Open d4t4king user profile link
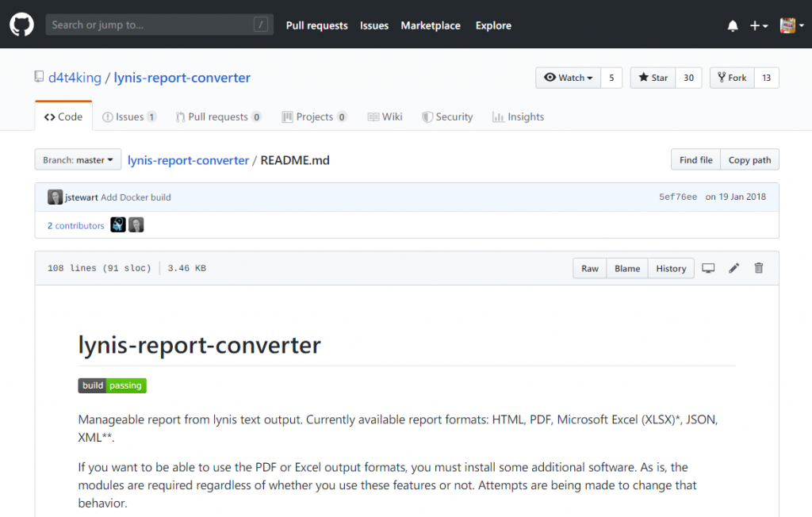812x517 pixels. (x=75, y=78)
